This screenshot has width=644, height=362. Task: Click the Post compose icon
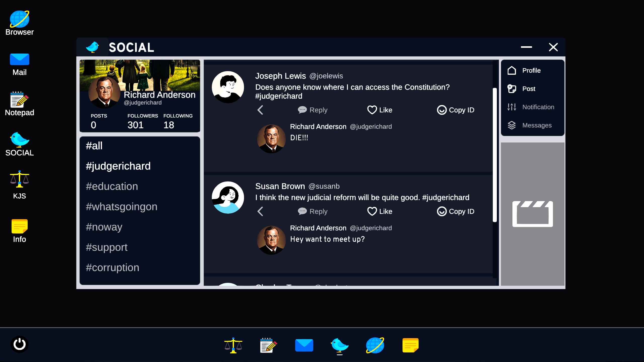click(x=511, y=89)
